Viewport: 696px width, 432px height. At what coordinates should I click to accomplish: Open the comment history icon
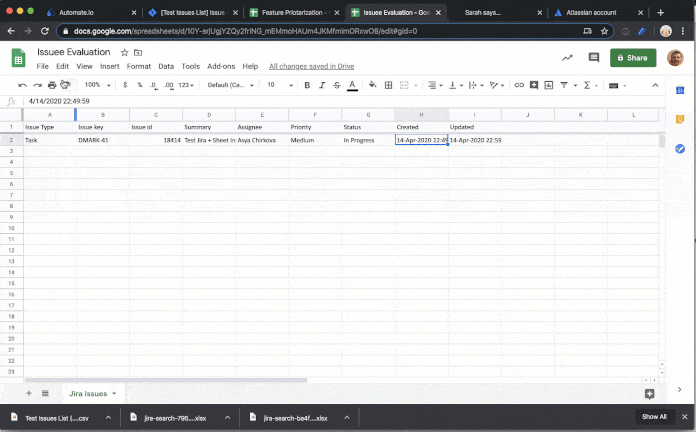click(594, 58)
